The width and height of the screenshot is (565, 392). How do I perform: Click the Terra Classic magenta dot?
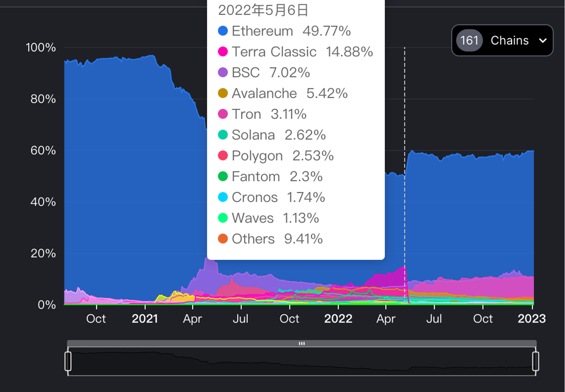[223, 52]
